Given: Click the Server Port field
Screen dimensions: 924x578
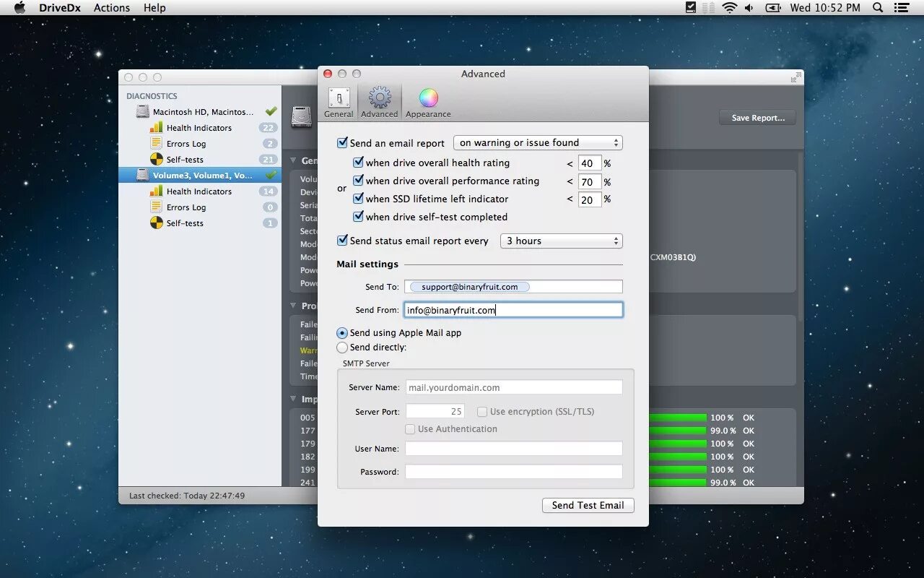Looking at the screenshot, I should tap(435, 411).
